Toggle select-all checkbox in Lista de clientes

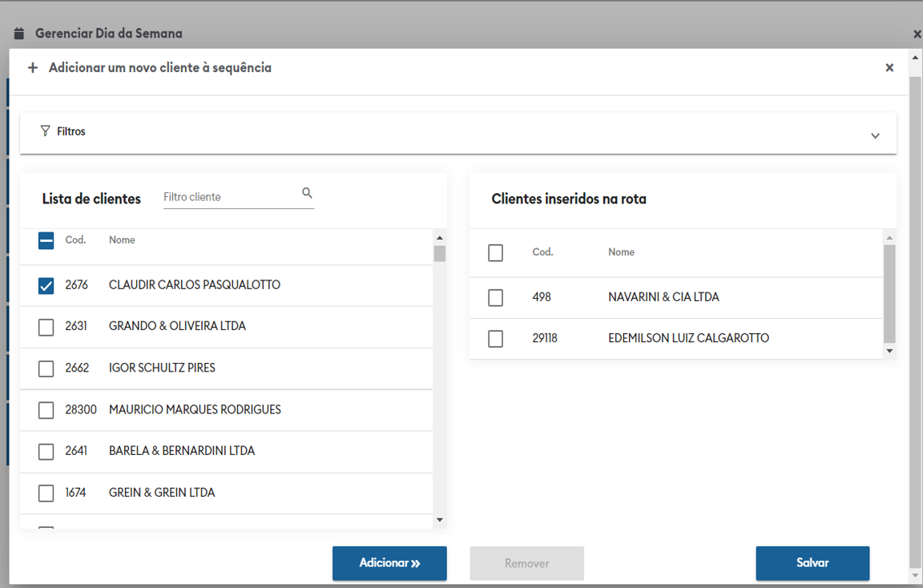(x=46, y=240)
